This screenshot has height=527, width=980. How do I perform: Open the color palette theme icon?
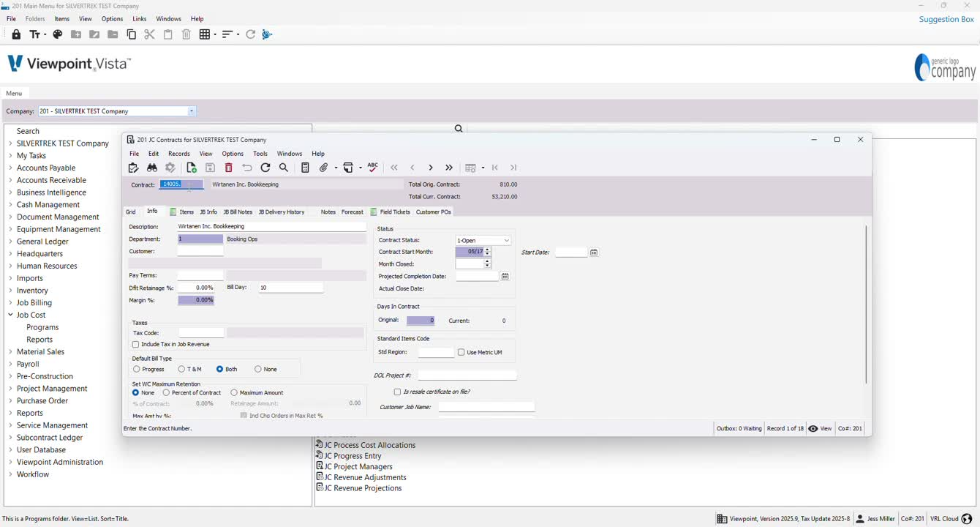(x=58, y=34)
